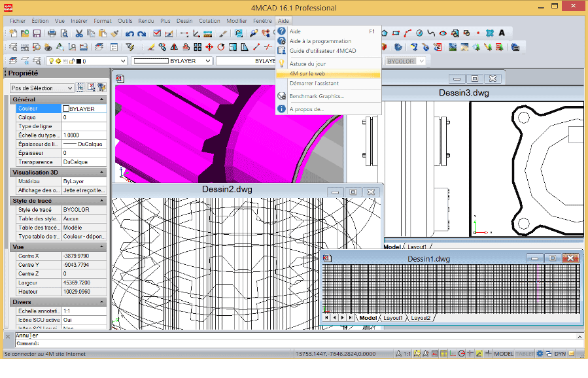
Task: Open the BYLAYER linetype dropdown
Action: coord(172,61)
